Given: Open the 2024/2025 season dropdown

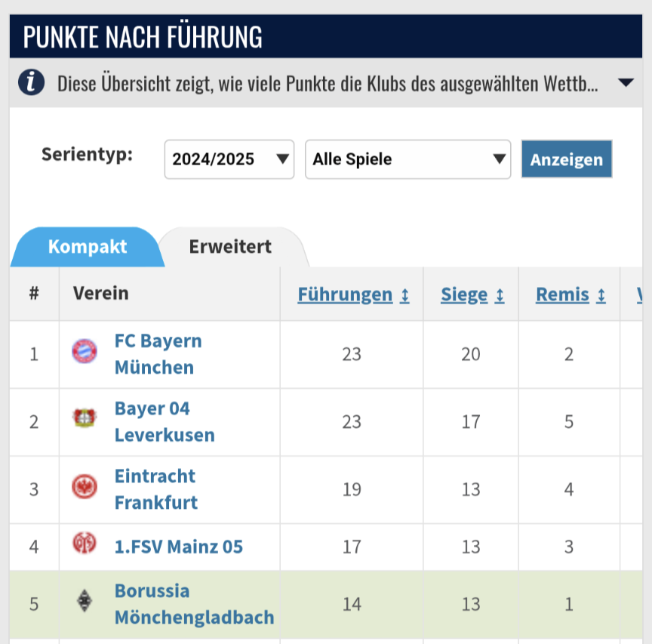Looking at the screenshot, I should 229,159.
